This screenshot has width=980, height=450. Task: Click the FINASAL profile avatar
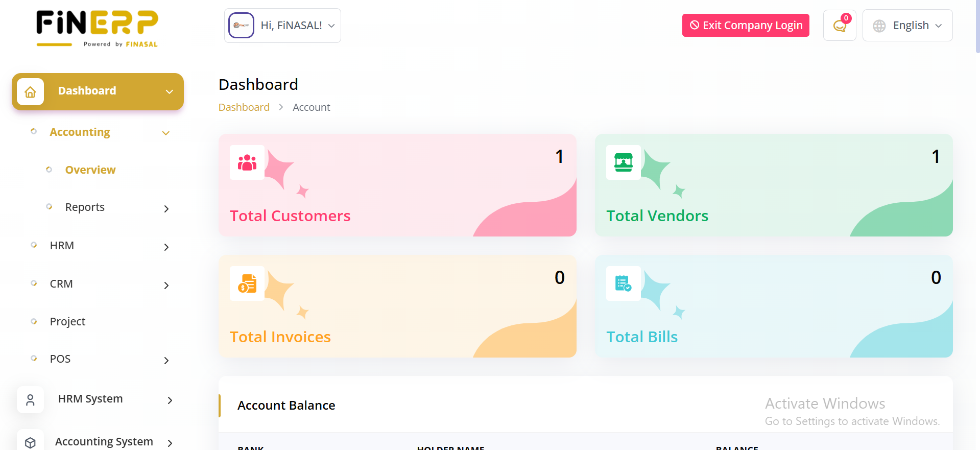[242, 26]
